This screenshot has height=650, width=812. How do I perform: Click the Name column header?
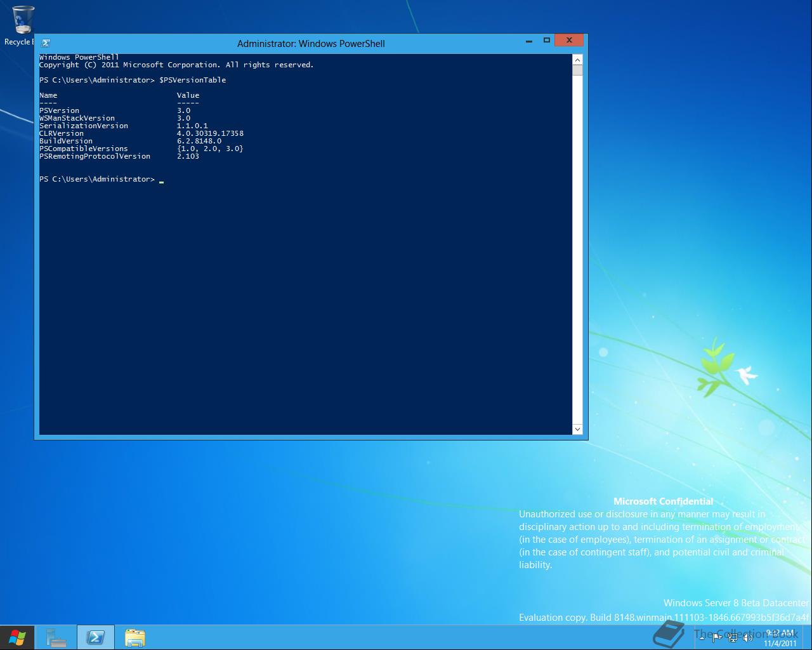(x=48, y=95)
